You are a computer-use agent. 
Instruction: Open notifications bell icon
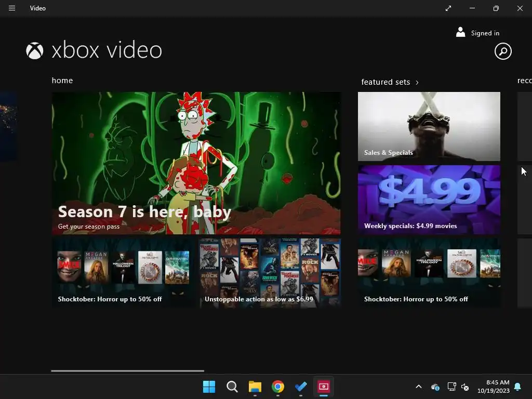[518, 387]
